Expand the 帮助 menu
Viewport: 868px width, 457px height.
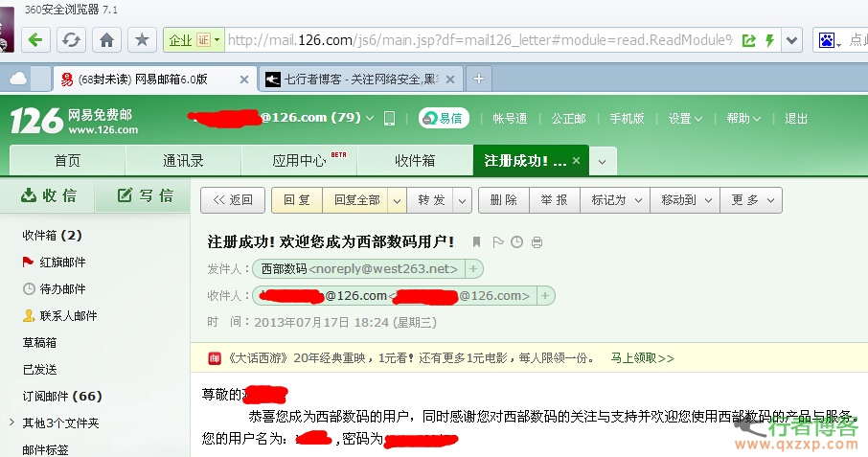743,119
